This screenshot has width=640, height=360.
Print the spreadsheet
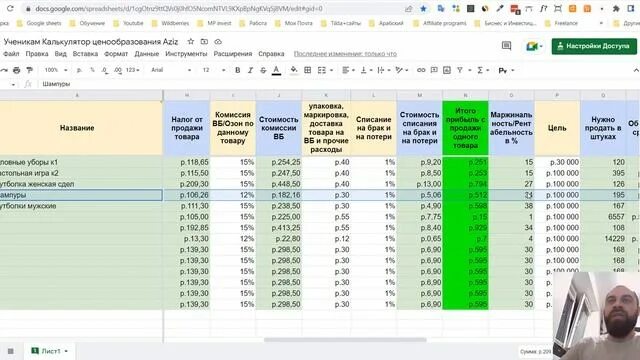(17, 70)
